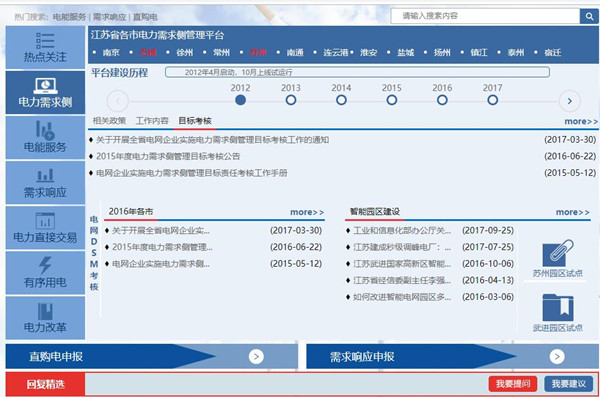The image size is (600, 397).
Task: Click the search magnifier icon
Action: point(590,16)
